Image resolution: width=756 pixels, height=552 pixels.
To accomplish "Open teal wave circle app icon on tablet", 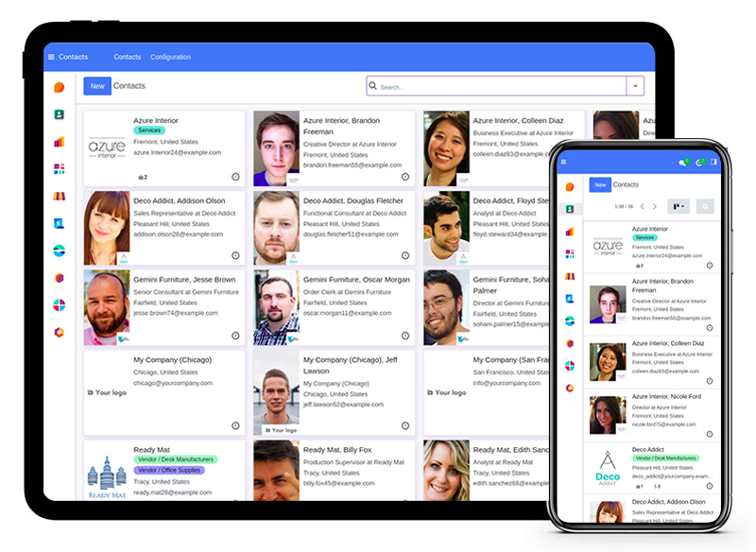I will 59,250.
